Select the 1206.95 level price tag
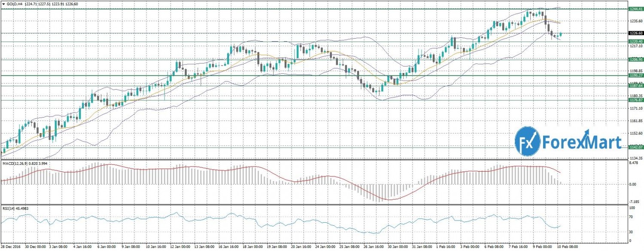This screenshot has width=644, height=251. (635, 60)
